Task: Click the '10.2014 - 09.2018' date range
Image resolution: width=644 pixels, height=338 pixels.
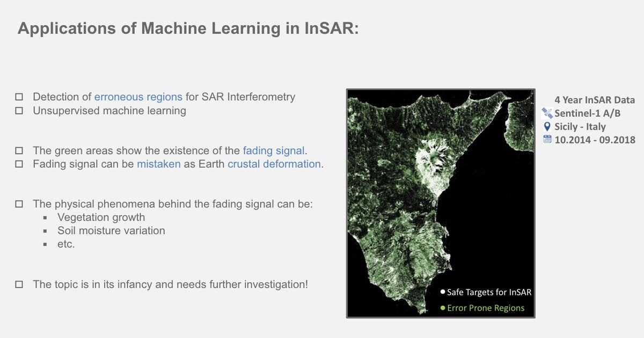Action: [595, 140]
